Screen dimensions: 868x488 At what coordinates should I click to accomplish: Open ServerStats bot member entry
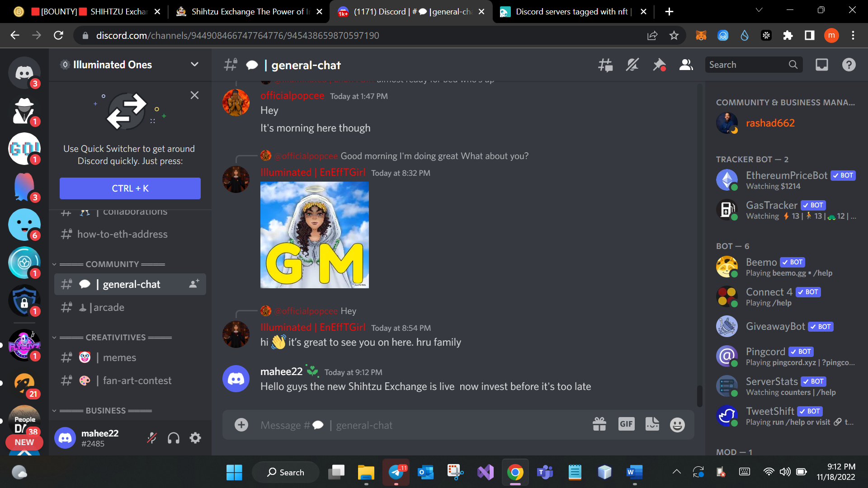786,386
